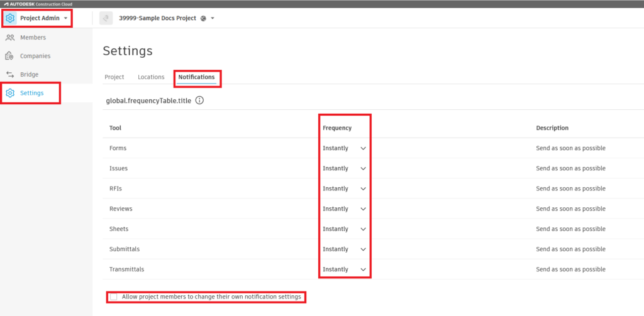The height and width of the screenshot is (316, 644).
Task: Expand the 39999-Sample Docs Project selector arrow
Action: coord(213,18)
